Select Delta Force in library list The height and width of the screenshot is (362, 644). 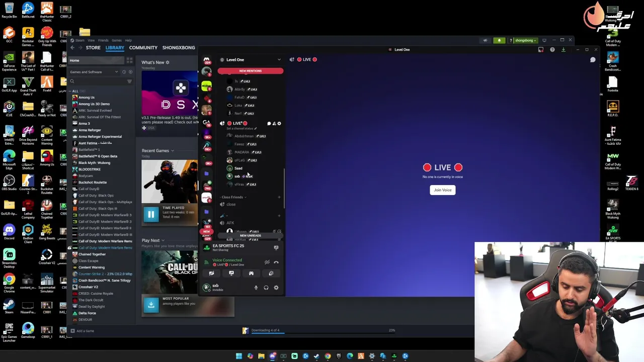87,313
